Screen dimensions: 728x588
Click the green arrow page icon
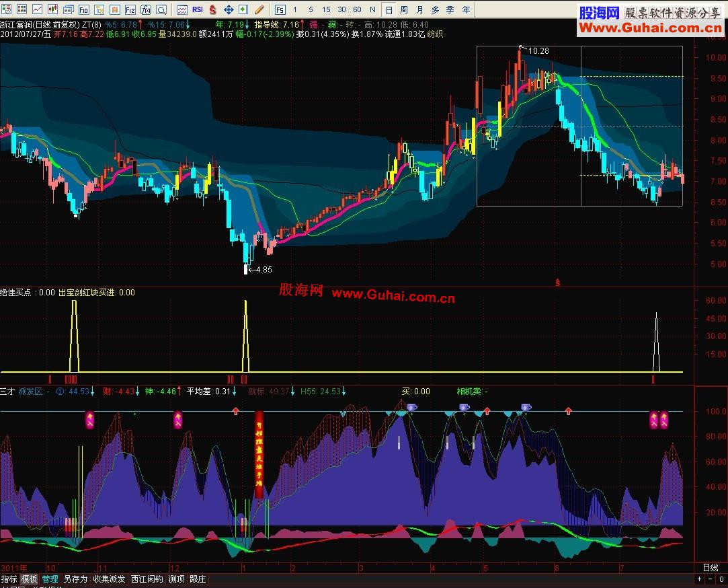[243, 9]
